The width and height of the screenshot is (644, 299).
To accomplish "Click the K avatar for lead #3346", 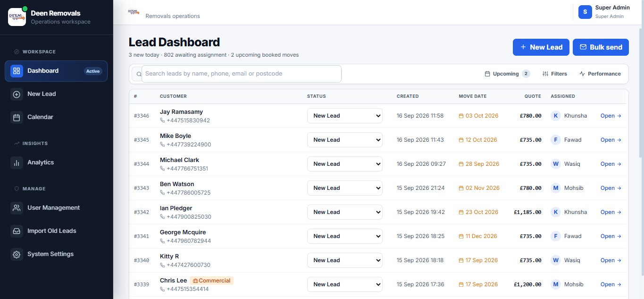I will tap(556, 116).
